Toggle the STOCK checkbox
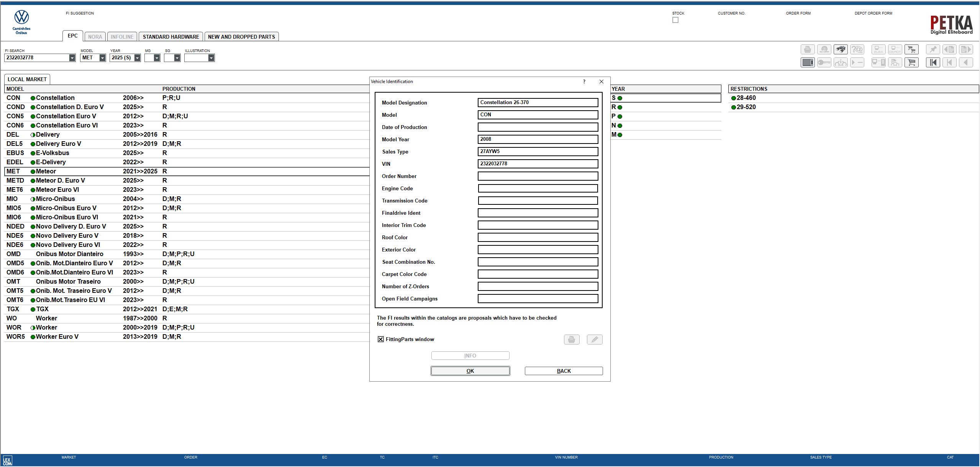 click(675, 20)
